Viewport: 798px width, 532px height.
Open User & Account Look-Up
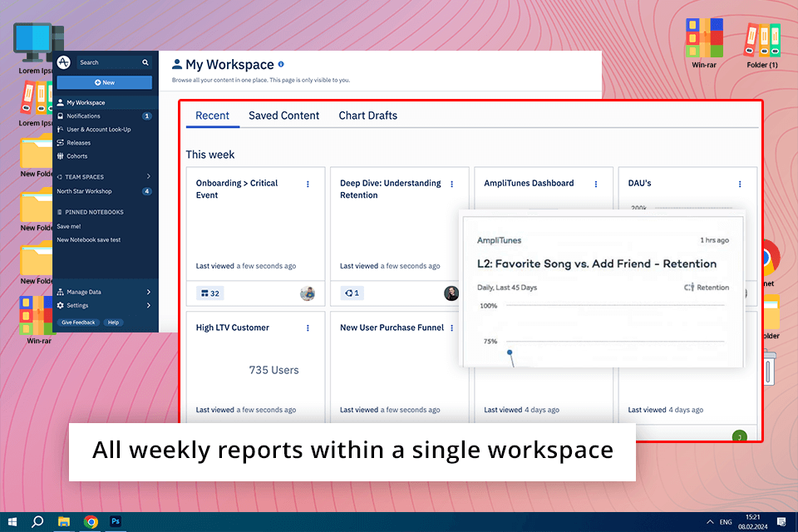[x=105, y=130]
